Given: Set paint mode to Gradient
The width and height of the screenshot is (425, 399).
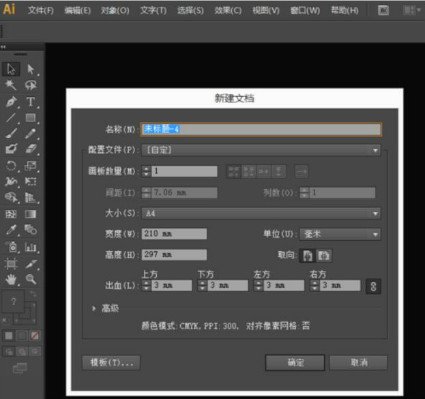Looking at the screenshot, I should click(22, 335).
